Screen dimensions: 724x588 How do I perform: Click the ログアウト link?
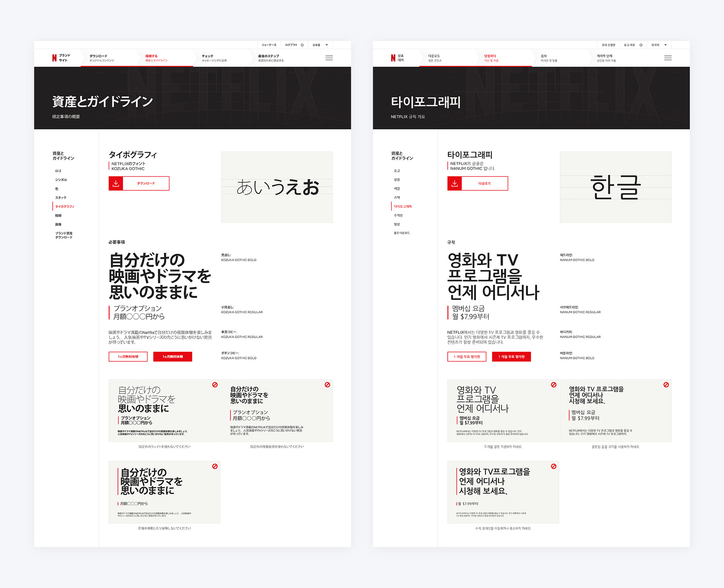click(x=291, y=45)
